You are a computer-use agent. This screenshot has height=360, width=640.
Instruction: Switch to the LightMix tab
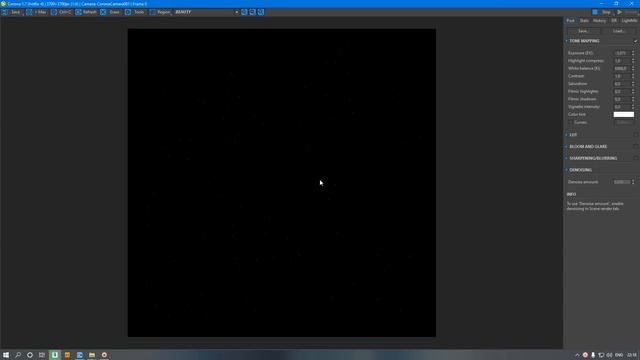[x=629, y=20]
